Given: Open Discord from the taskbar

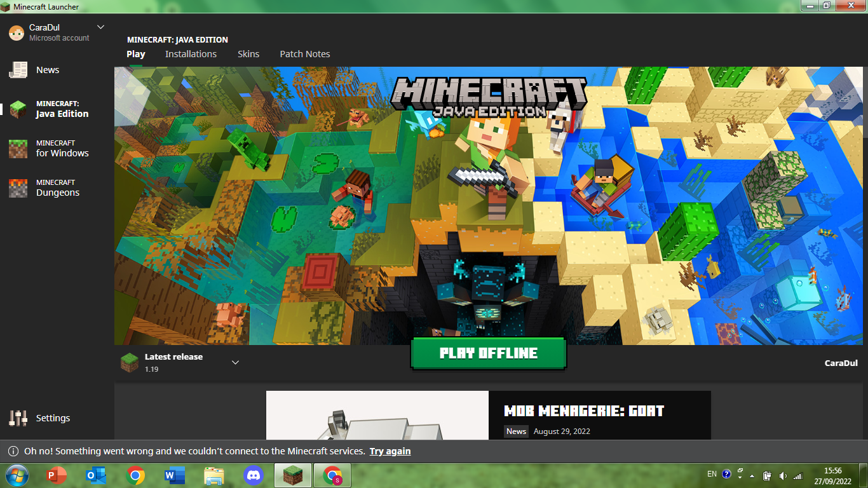Looking at the screenshot, I should (x=254, y=475).
